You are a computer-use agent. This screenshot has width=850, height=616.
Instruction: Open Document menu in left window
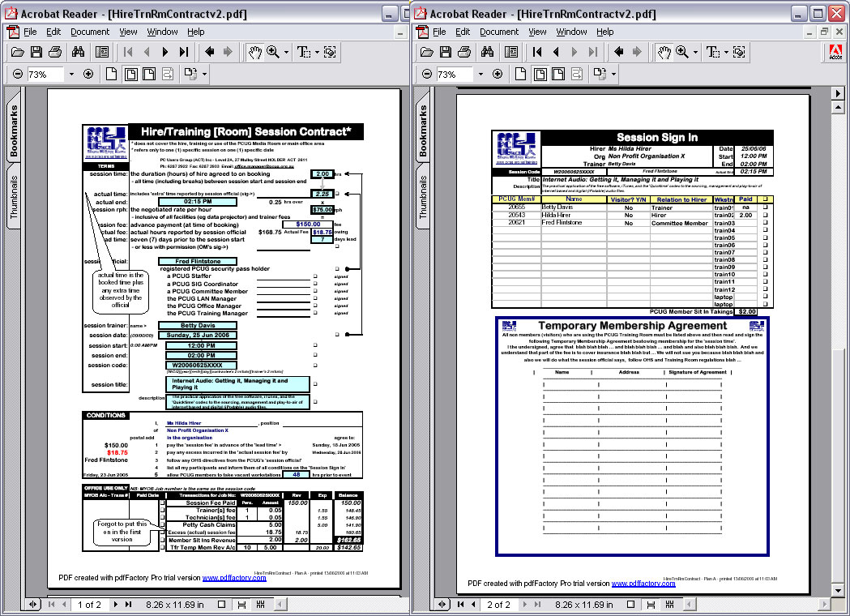tap(90, 32)
